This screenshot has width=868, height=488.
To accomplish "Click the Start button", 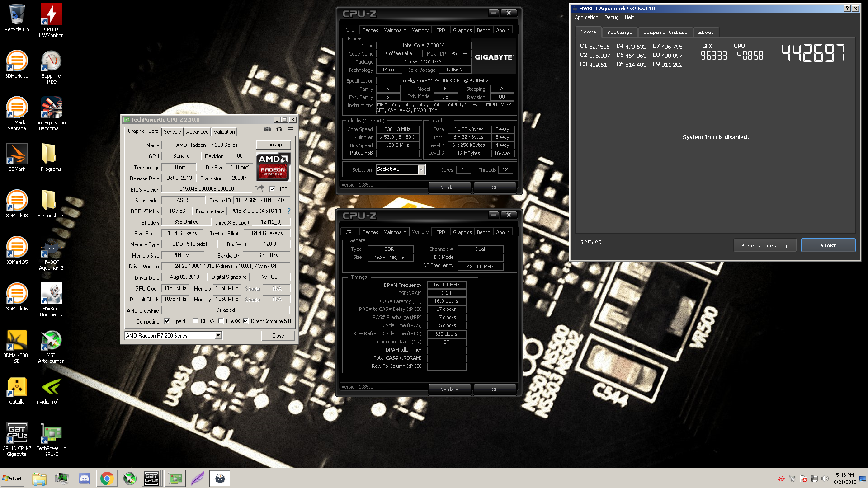I will click(x=13, y=479).
